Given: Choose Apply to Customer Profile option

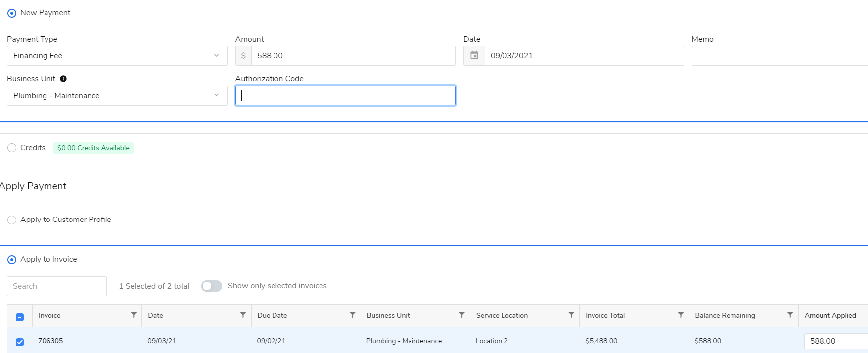Looking at the screenshot, I should (x=12, y=220).
